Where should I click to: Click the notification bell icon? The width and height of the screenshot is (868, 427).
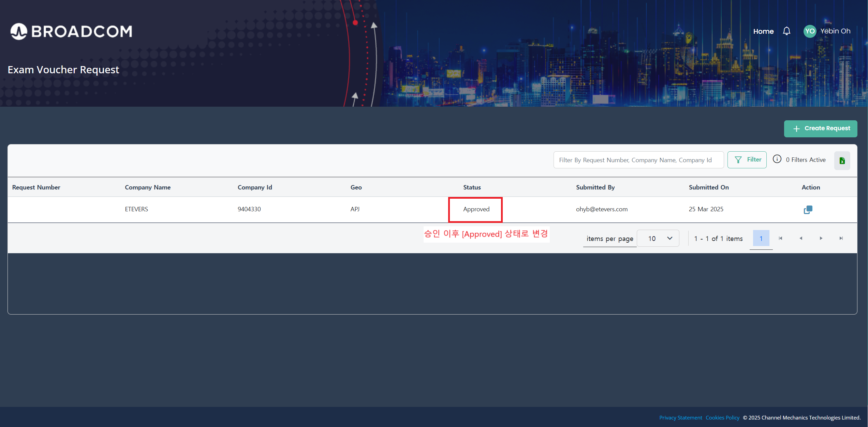[786, 31]
